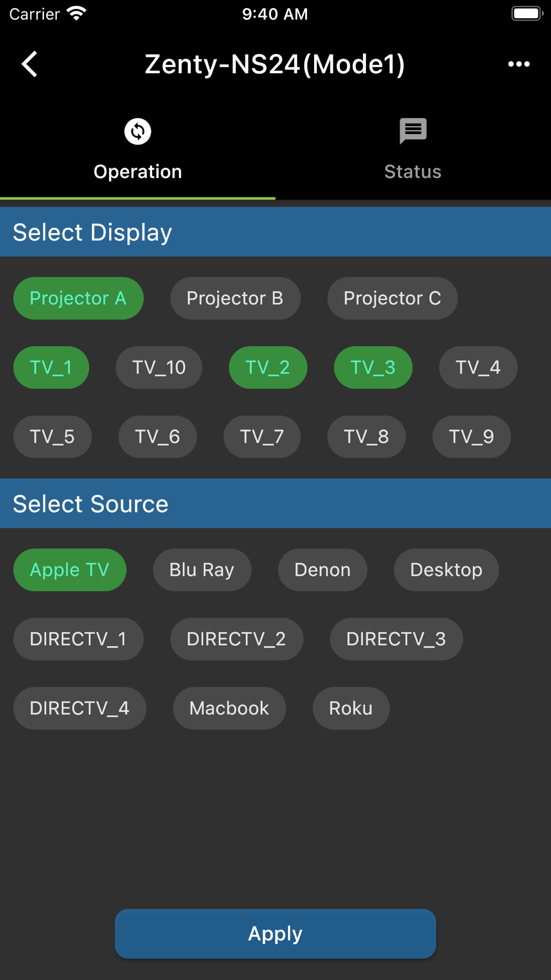This screenshot has width=551, height=980.
Task: Turn off the TV_1 display
Action: [51, 368]
